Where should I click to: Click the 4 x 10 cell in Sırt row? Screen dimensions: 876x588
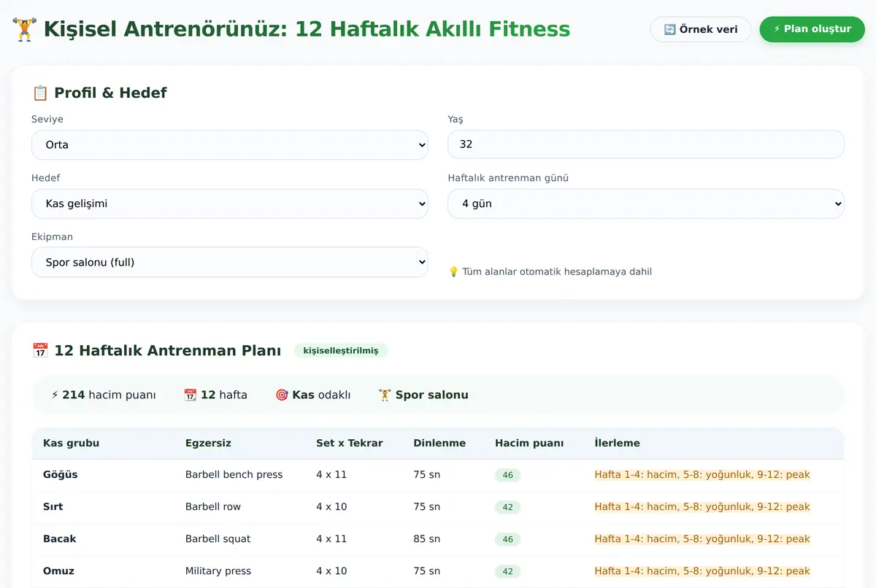click(331, 506)
